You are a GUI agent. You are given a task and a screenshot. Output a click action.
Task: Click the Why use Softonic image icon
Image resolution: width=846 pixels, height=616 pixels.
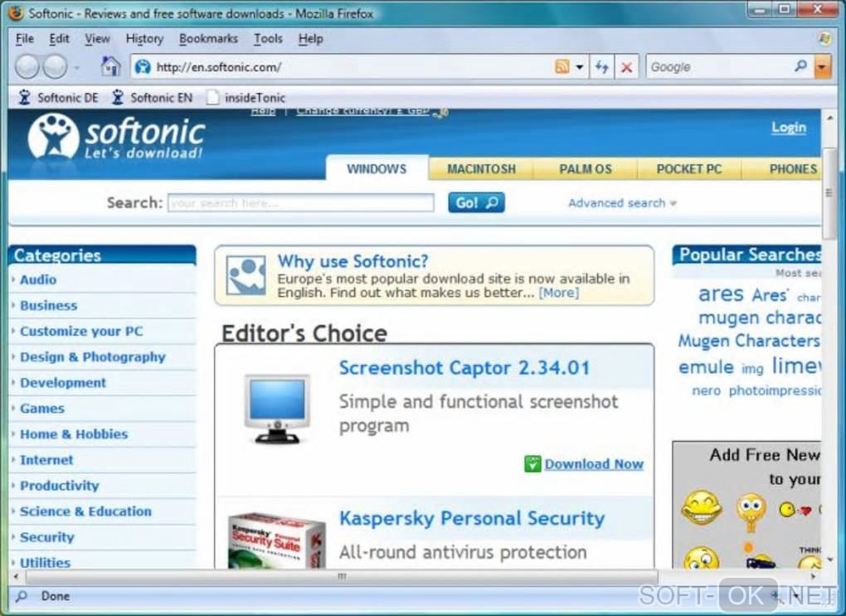[x=246, y=275]
